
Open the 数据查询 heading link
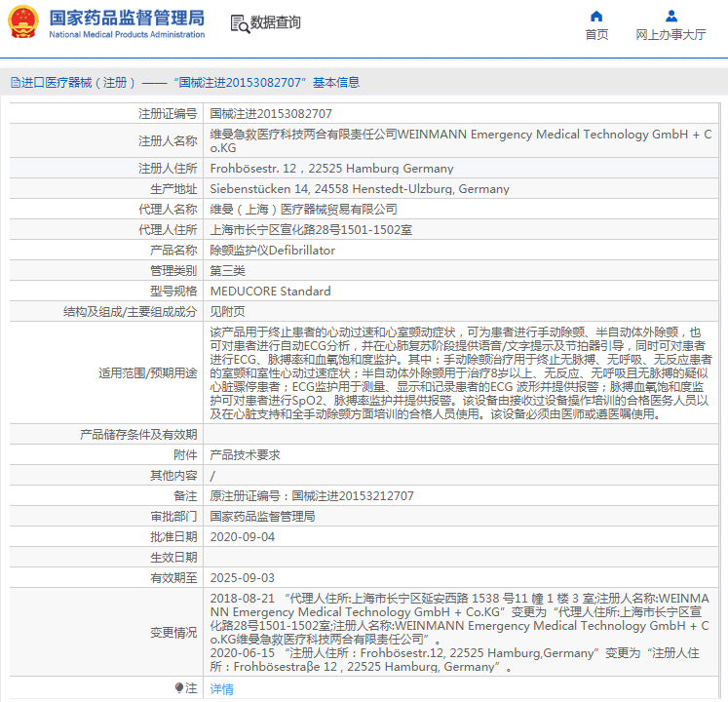pos(276,22)
